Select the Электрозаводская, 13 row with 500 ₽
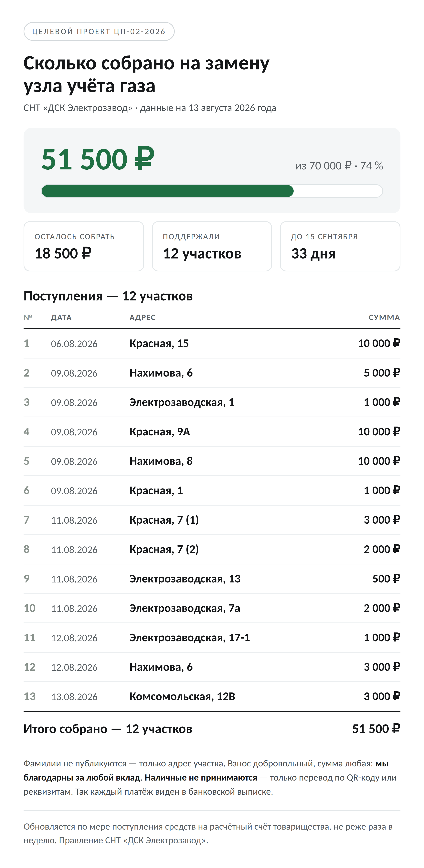This screenshot has height=868, width=424. pyautogui.click(x=212, y=579)
